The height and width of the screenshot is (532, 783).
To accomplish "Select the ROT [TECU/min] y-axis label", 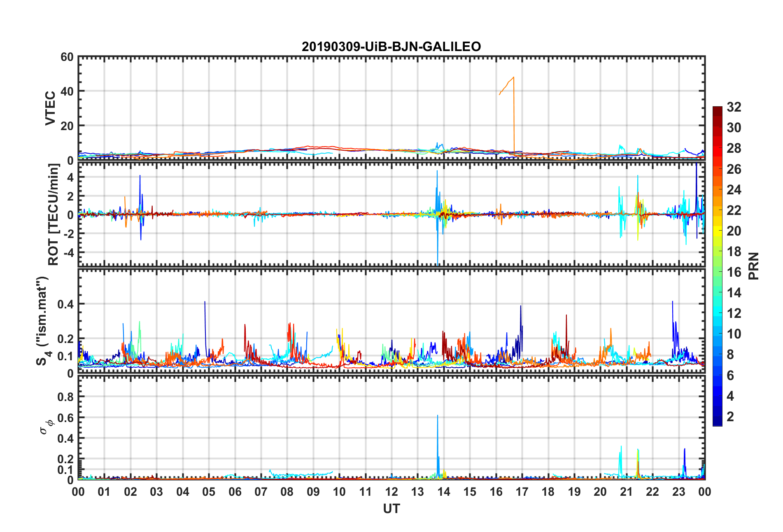I will 54,215.
